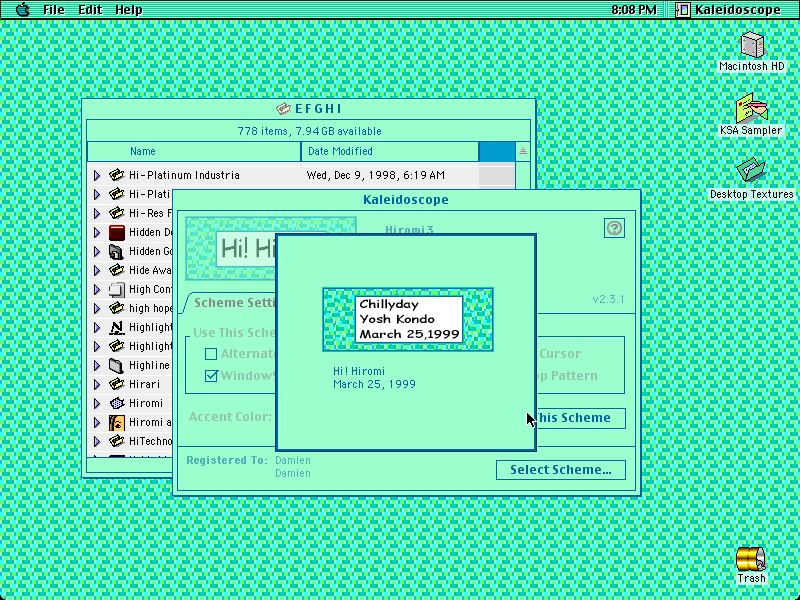Click the v2.3.1 version label
This screenshot has width=800, height=600.
tap(608, 299)
